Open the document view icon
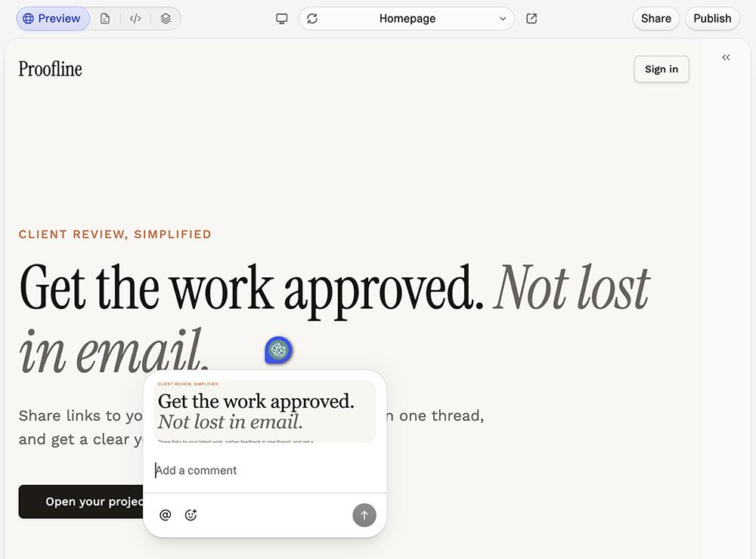This screenshot has height=559, width=756. [105, 19]
